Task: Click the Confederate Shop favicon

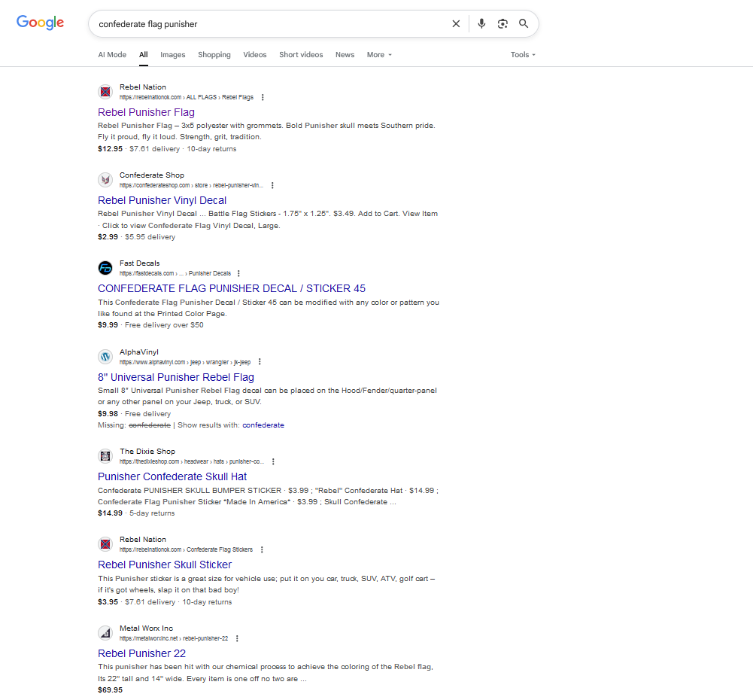Action: 105,180
